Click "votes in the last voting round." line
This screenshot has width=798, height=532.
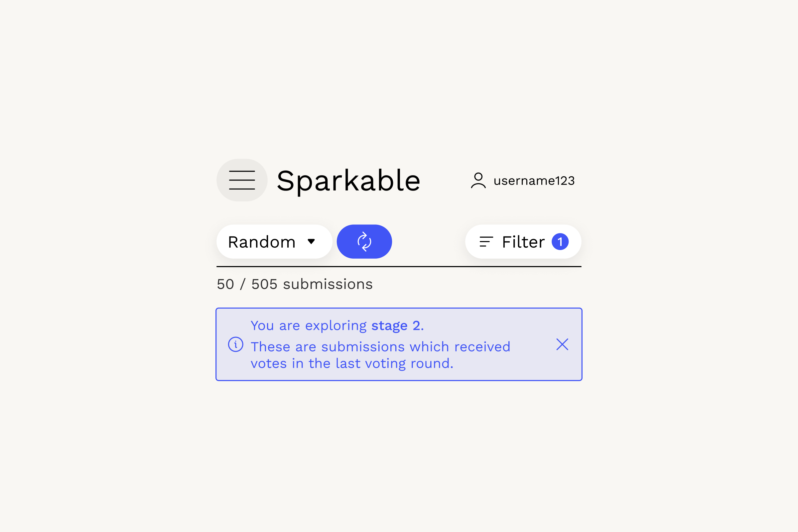pos(352,364)
